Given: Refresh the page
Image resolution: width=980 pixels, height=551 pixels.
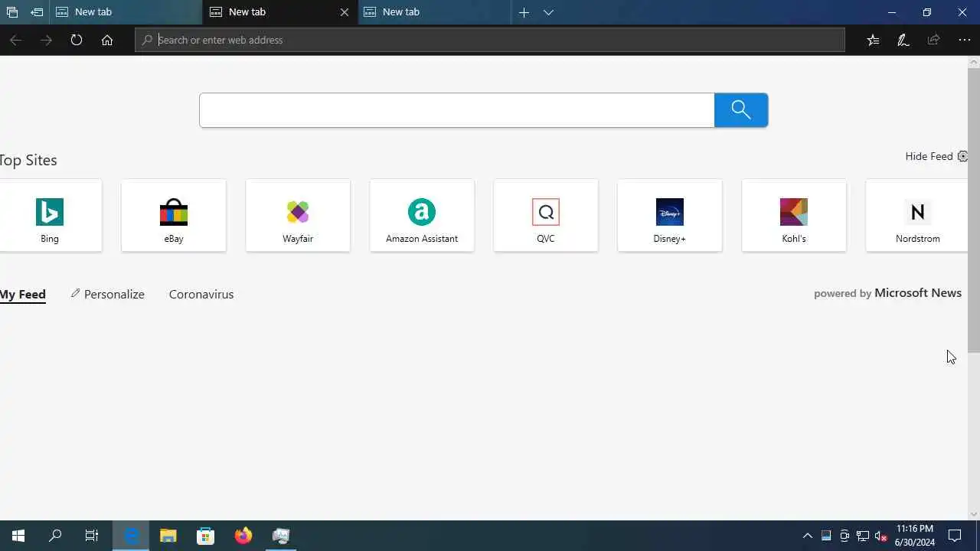Looking at the screenshot, I should [77, 40].
